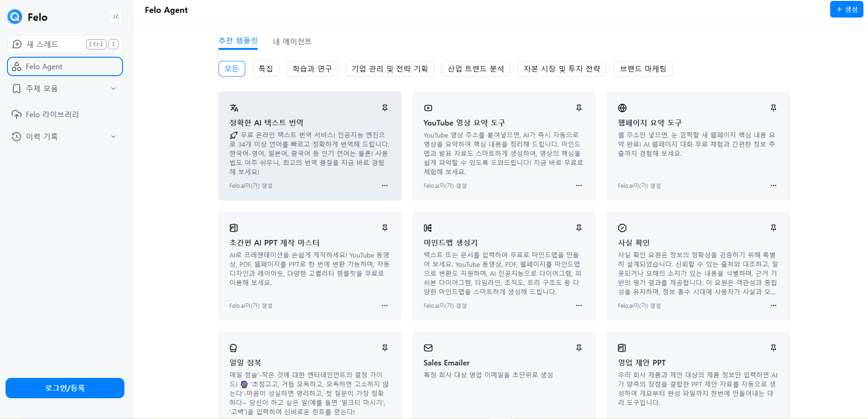This screenshot has width=868, height=419.
Task: Pin the 웹페이지 요약 도구 card
Action: pos(774,108)
